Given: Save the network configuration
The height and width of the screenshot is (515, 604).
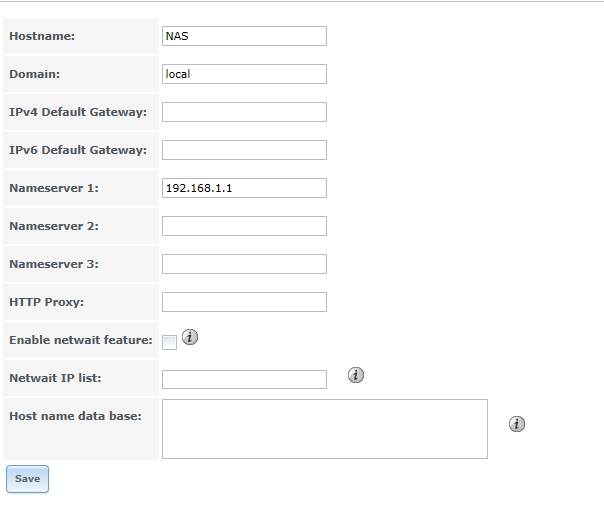Looking at the screenshot, I should pyautogui.click(x=27, y=479).
